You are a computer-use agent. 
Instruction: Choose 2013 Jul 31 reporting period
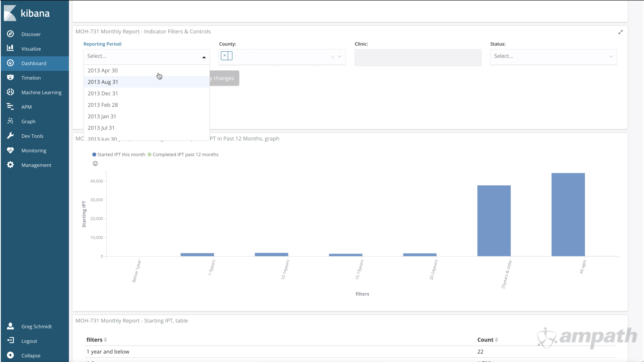pos(147,128)
